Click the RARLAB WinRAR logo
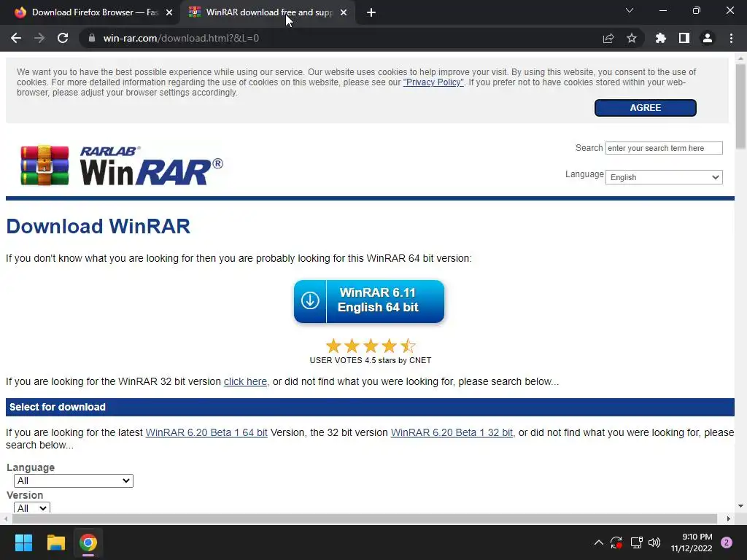The height and width of the screenshot is (560, 747). [x=122, y=166]
